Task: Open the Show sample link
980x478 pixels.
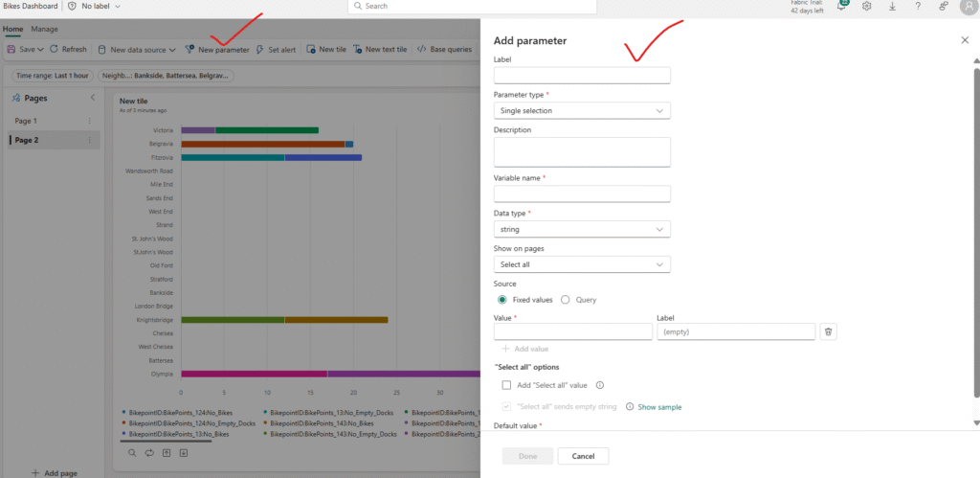Action: click(x=659, y=407)
